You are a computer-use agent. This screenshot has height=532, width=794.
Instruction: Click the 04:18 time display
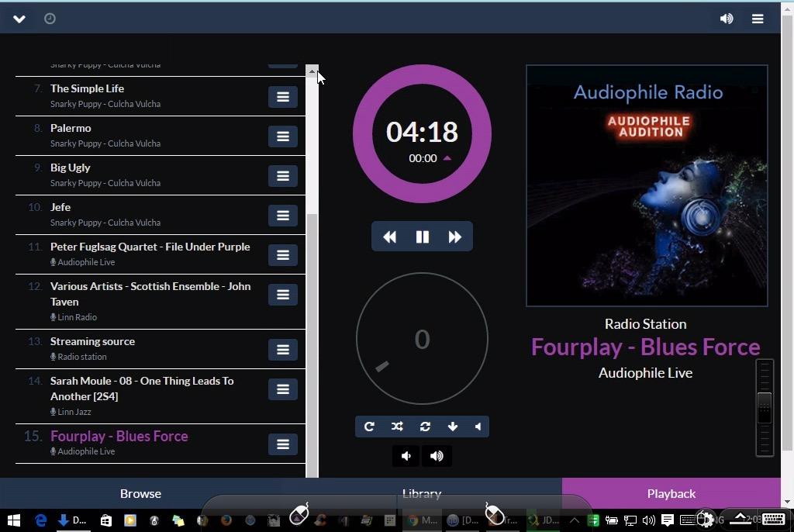pyautogui.click(x=422, y=132)
